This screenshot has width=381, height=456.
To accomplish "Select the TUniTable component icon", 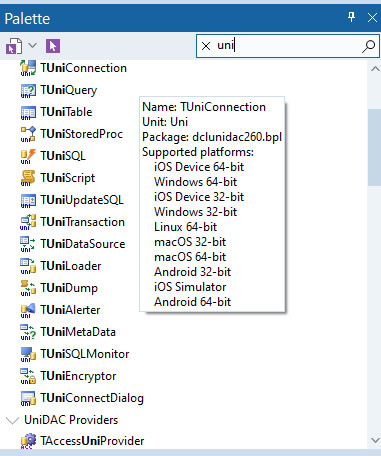I will pyautogui.click(x=28, y=112).
